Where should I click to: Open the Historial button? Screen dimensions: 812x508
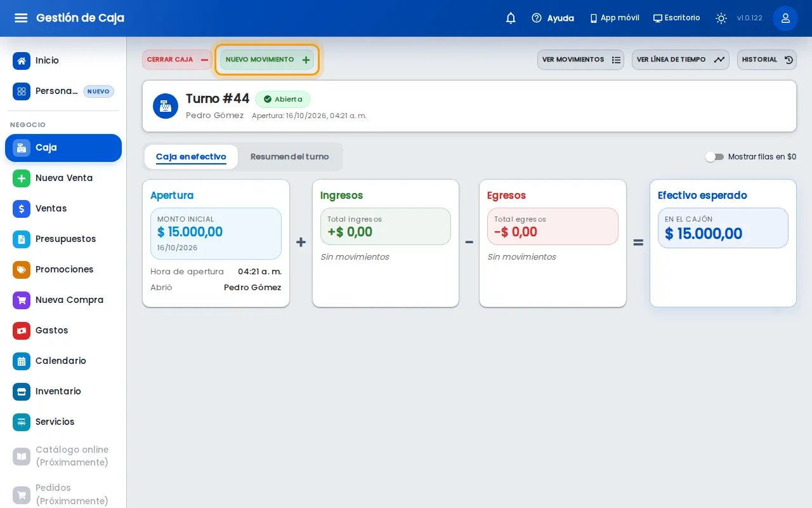point(767,60)
